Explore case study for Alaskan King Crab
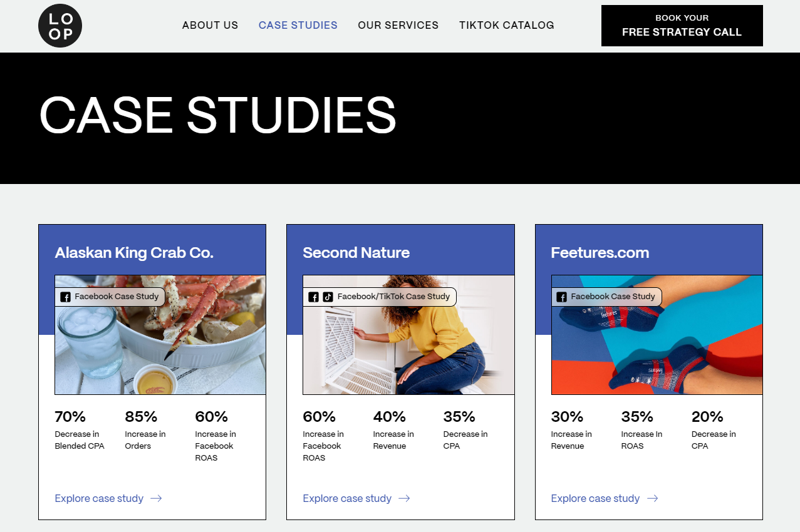 tap(99, 498)
